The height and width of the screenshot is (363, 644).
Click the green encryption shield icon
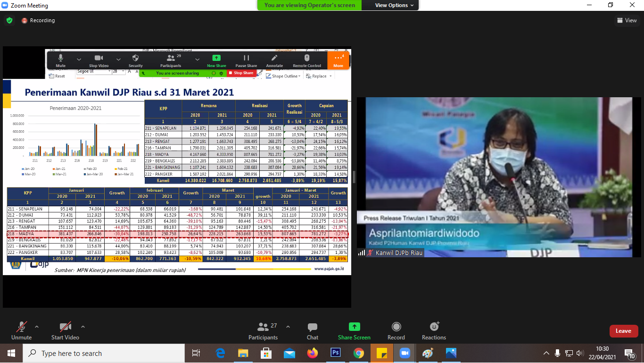(x=9, y=20)
